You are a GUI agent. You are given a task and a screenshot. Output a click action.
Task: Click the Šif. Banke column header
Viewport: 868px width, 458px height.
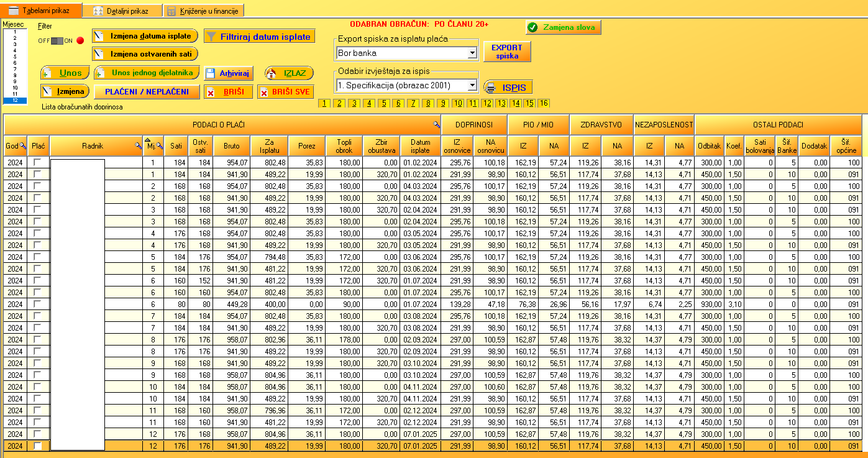point(787,146)
